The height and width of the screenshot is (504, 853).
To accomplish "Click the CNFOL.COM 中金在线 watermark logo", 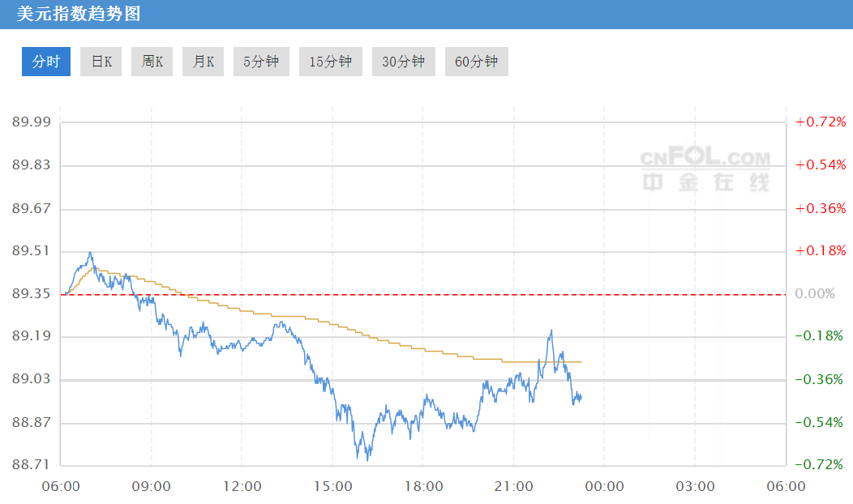I will tap(705, 170).
